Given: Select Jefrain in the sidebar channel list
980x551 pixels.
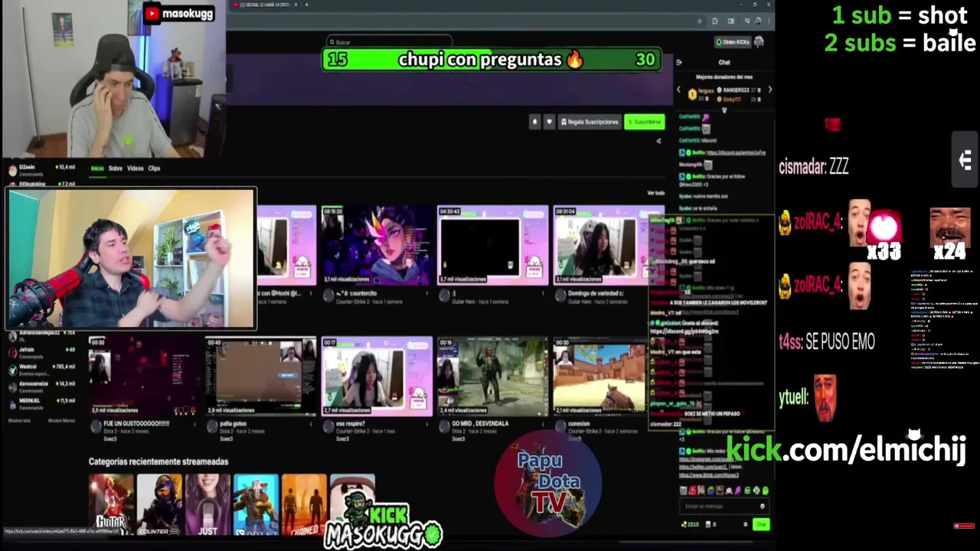Looking at the screenshot, I should [41, 353].
